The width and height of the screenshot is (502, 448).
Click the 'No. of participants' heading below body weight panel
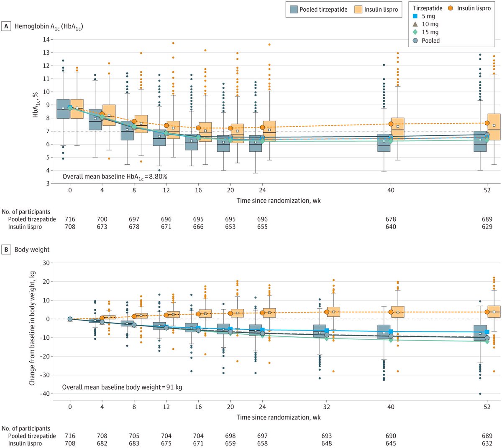pos(26,428)
